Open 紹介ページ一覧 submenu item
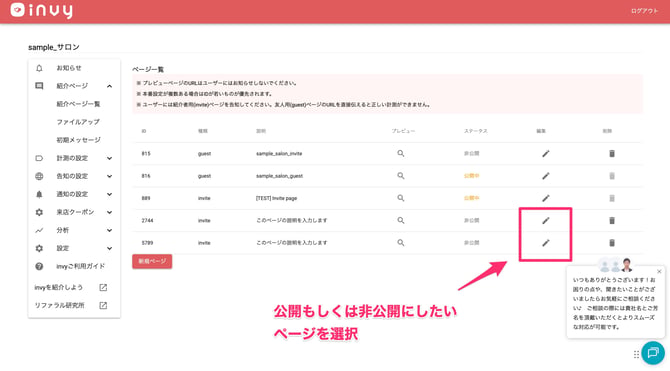The height and width of the screenshot is (371, 670). pyautogui.click(x=78, y=104)
